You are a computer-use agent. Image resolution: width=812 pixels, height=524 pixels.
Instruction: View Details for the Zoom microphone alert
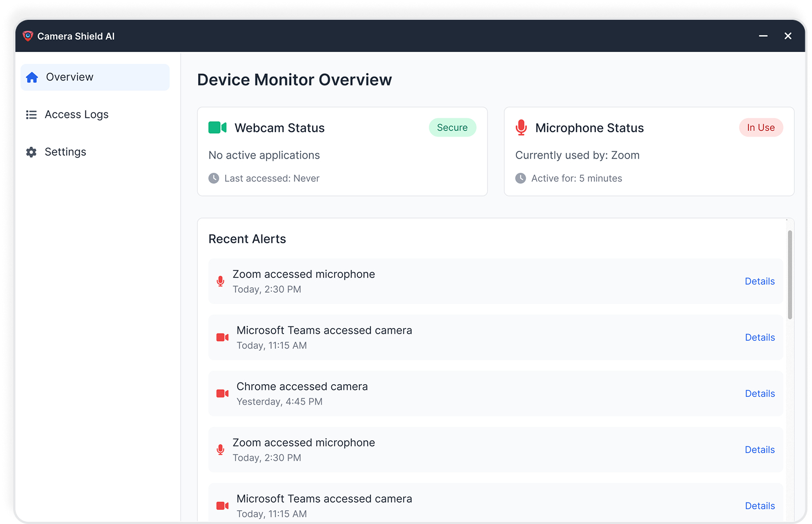[x=760, y=281]
